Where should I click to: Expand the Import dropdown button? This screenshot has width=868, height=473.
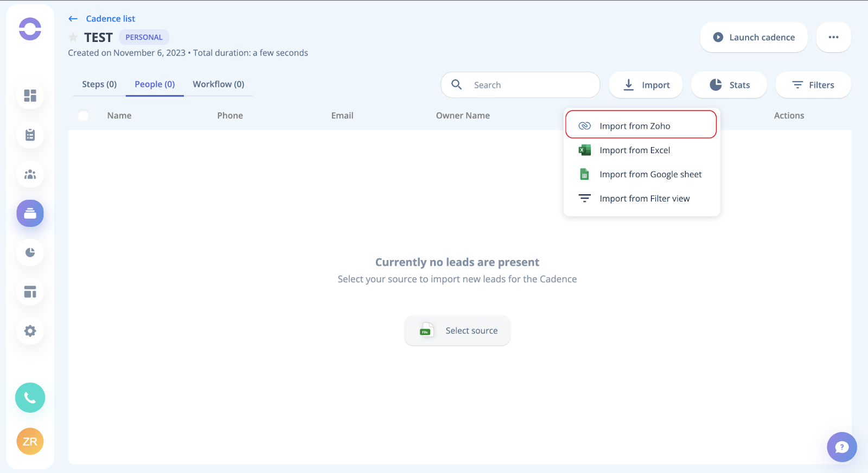pos(646,85)
